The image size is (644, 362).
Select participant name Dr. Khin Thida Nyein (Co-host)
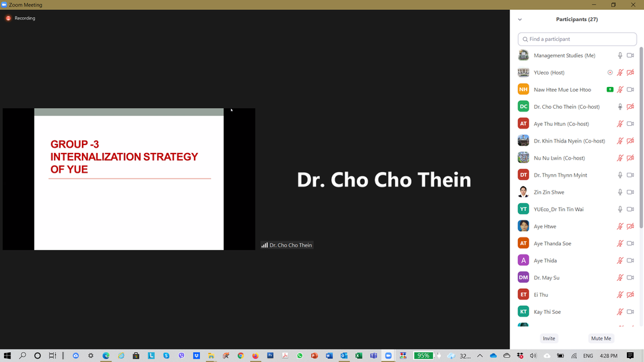tap(569, 141)
